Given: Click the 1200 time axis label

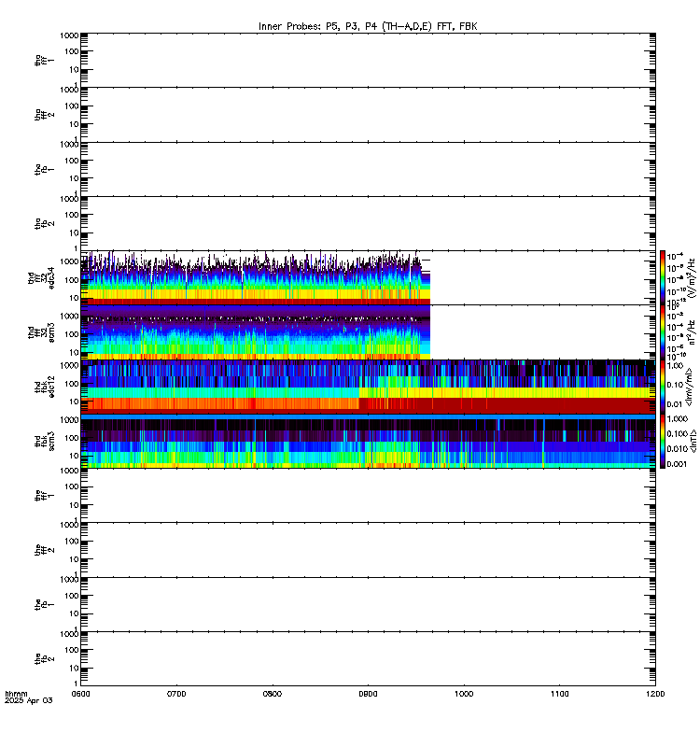Looking at the screenshot, I should click(655, 694).
